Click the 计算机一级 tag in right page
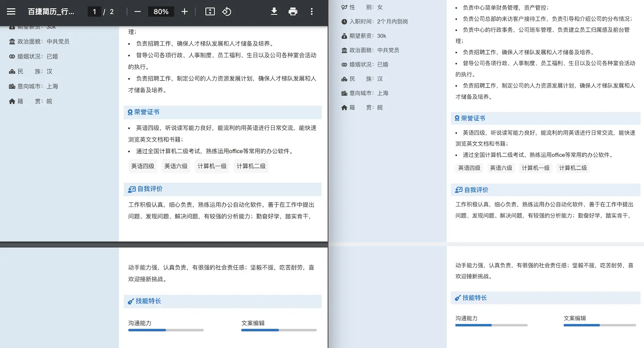The width and height of the screenshot is (644, 348). (x=536, y=168)
